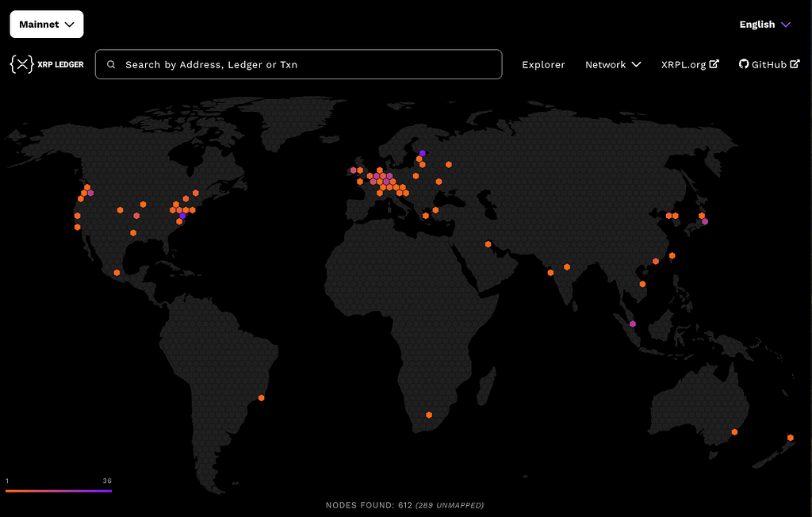Select the purple node hexagon in Scandinavia
The width and height of the screenshot is (812, 517).
[x=423, y=153]
